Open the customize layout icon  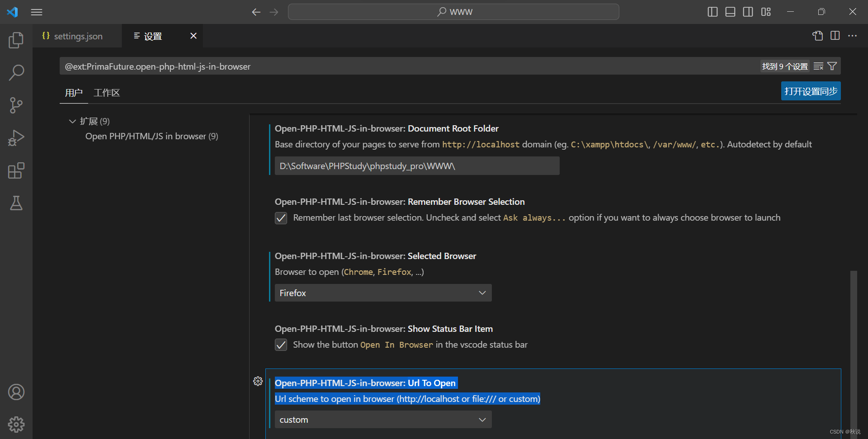pyautogui.click(x=766, y=12)
